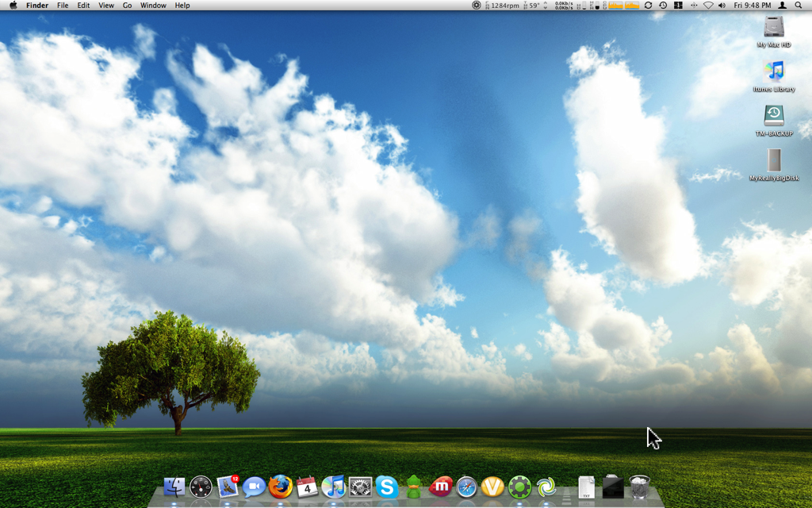Click fan control icon in menu bar
Screen dimensions: 812x508
[x=477, y=6]
